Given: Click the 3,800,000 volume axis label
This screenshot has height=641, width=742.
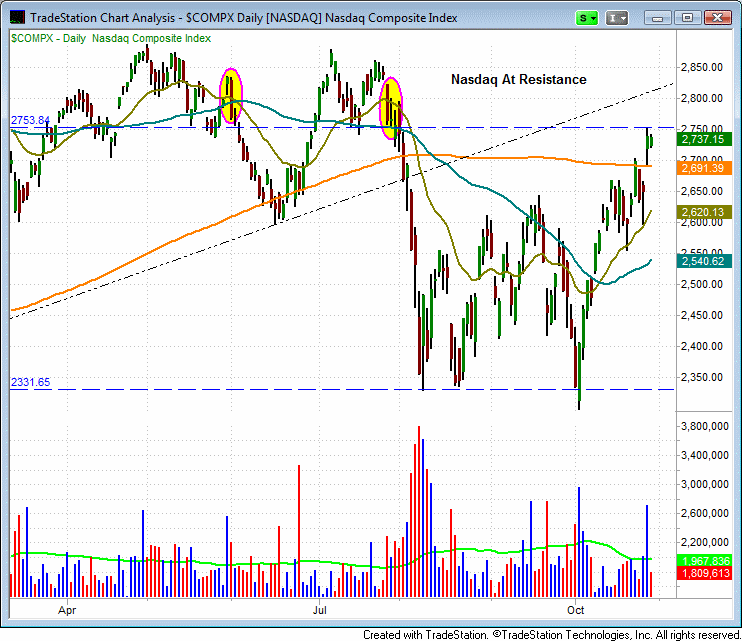Looking at the screenshot, I should tap(705, 427).
